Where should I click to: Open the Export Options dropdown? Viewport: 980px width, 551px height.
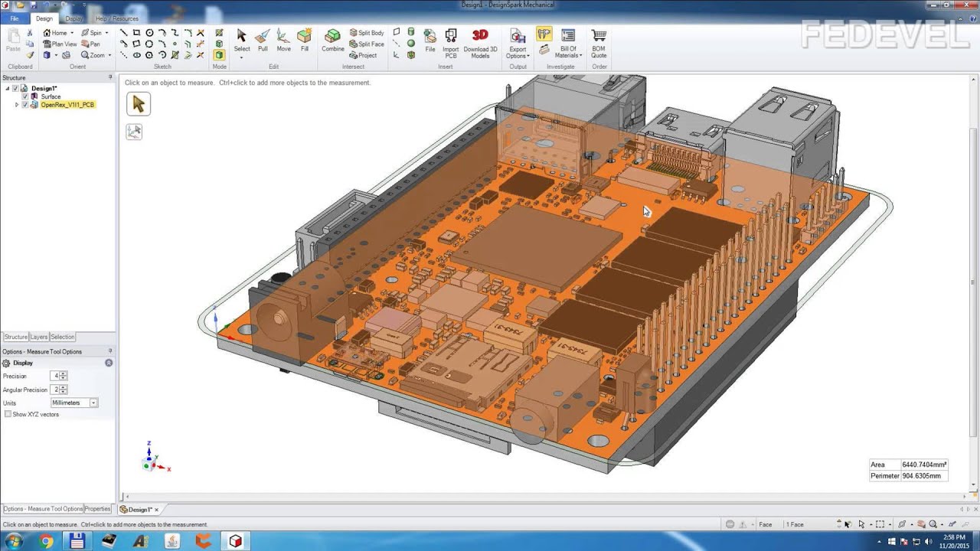click(518, 44)
